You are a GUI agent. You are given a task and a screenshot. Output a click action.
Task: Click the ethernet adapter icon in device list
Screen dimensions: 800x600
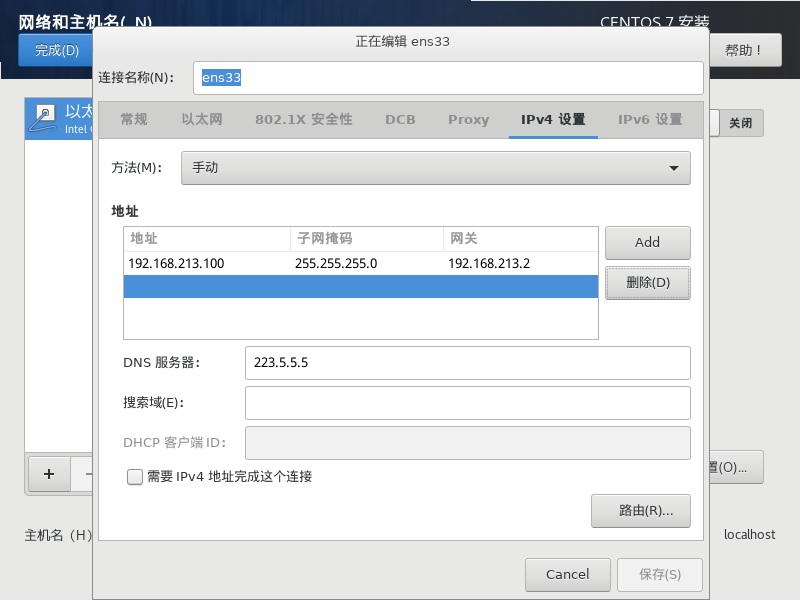(x=43, y=118)
